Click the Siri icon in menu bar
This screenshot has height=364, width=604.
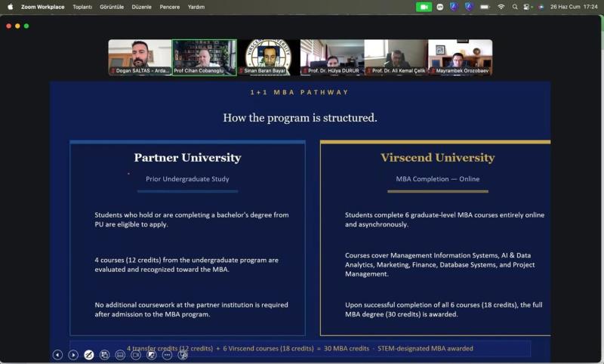[x=541, y=7]
